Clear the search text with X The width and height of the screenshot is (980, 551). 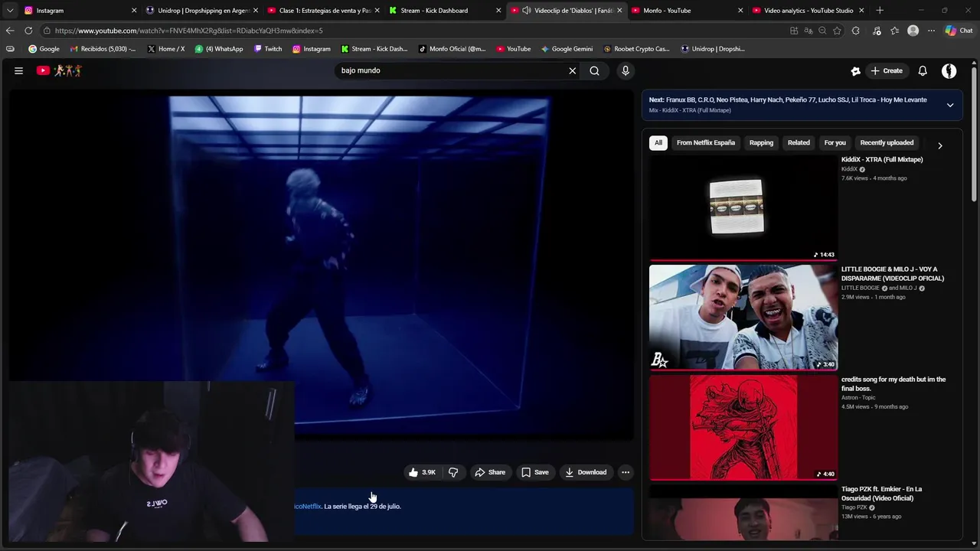(572, 70)
